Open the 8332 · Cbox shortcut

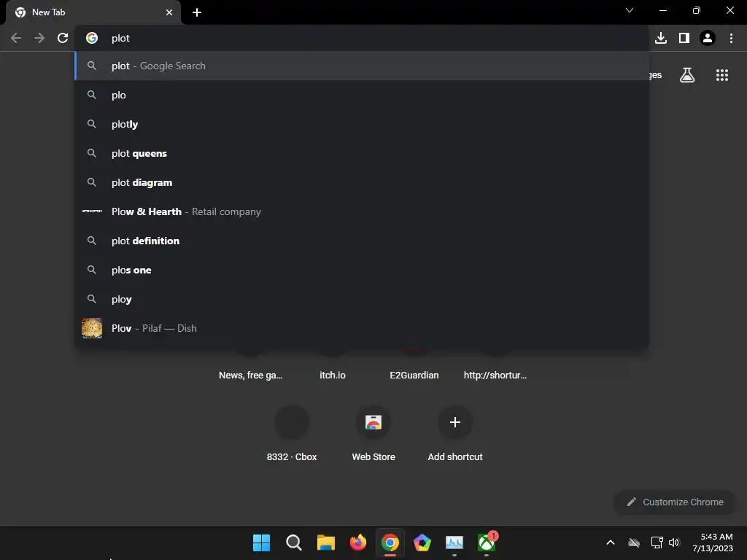coord(292,433)
